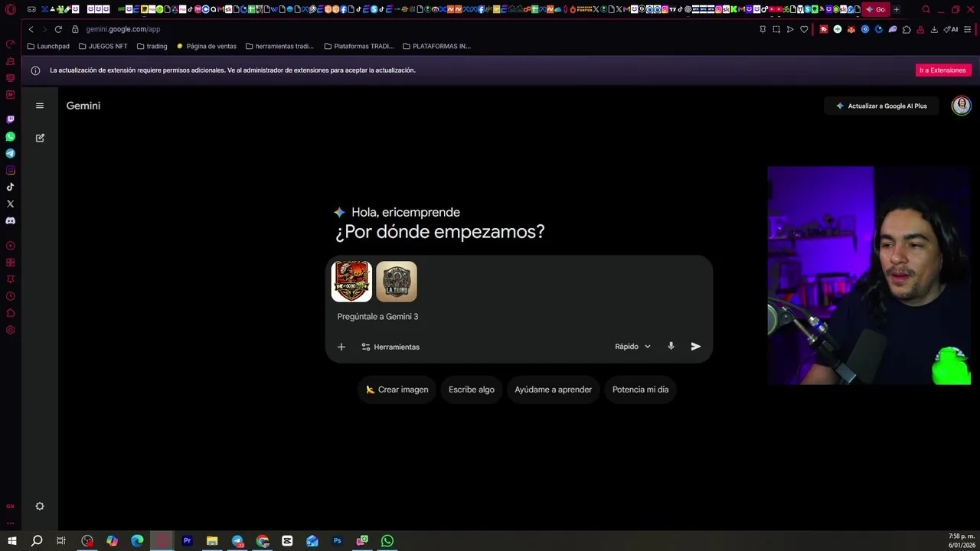This screenshot has height=551, width=980.
Task: Click the Ir a Extensiones button
Action: click(x=942, y=70)
